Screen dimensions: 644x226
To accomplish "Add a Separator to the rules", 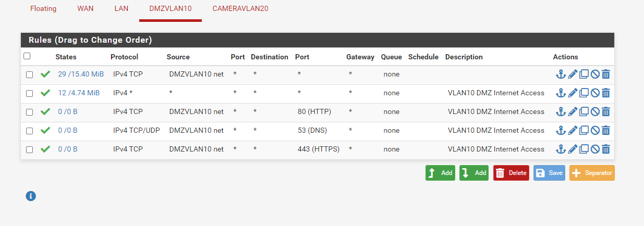I will tap(592, 173).
